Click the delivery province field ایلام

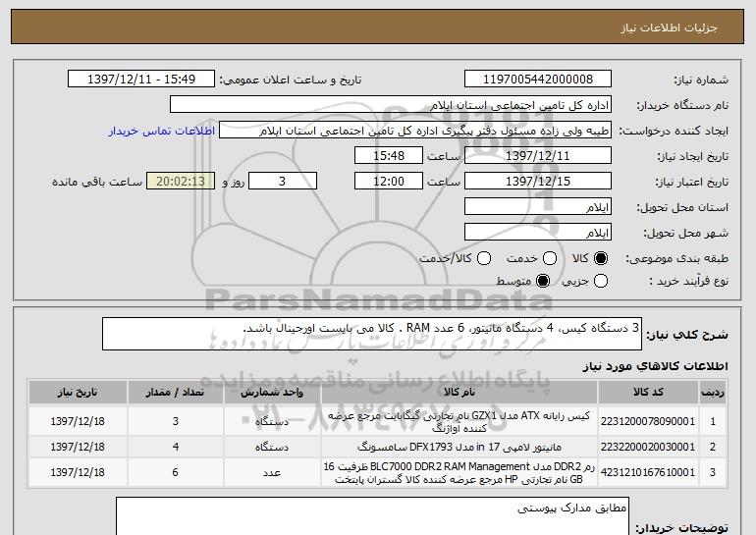tap(538, 207)
